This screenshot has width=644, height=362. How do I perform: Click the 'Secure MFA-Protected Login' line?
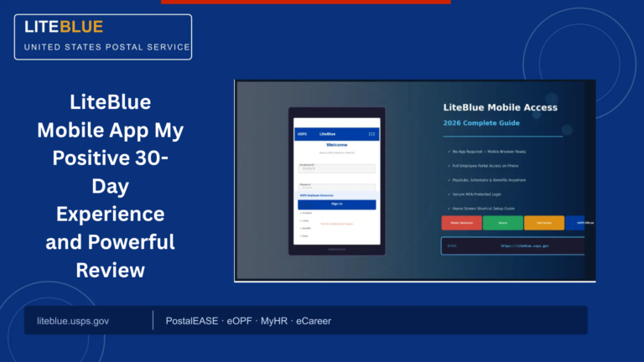[x=475, y=194]
